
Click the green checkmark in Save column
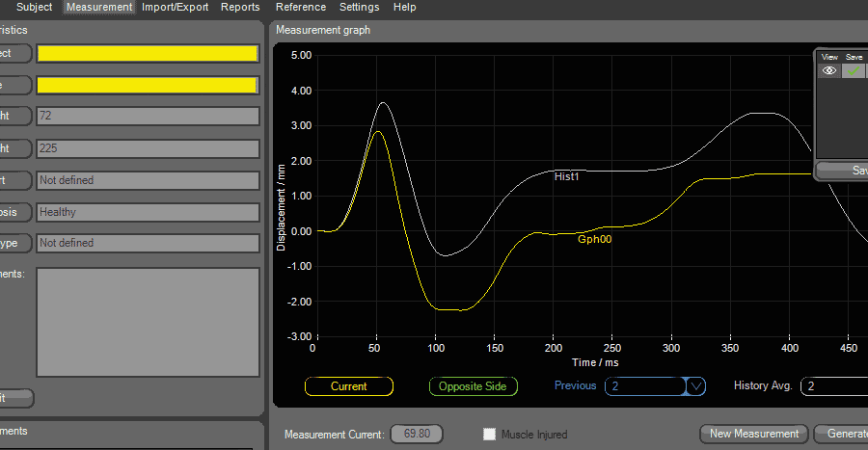pos(854,70)
